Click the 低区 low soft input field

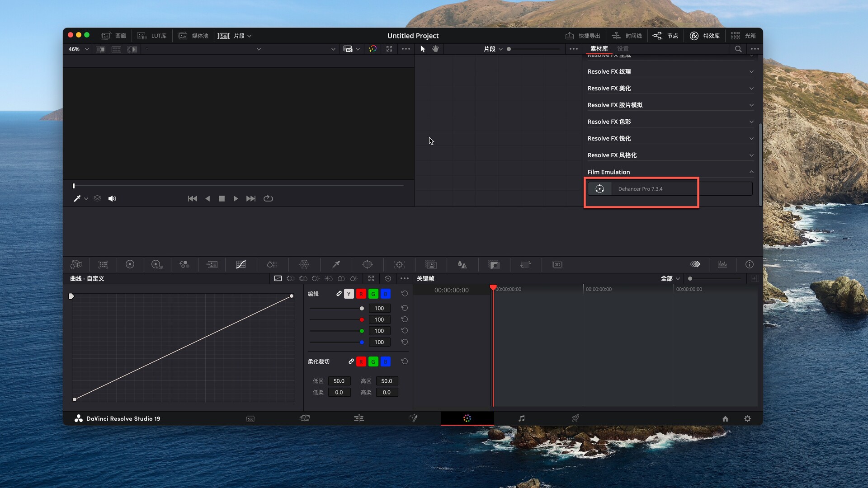pyautogui.click(x=339, y=381)
